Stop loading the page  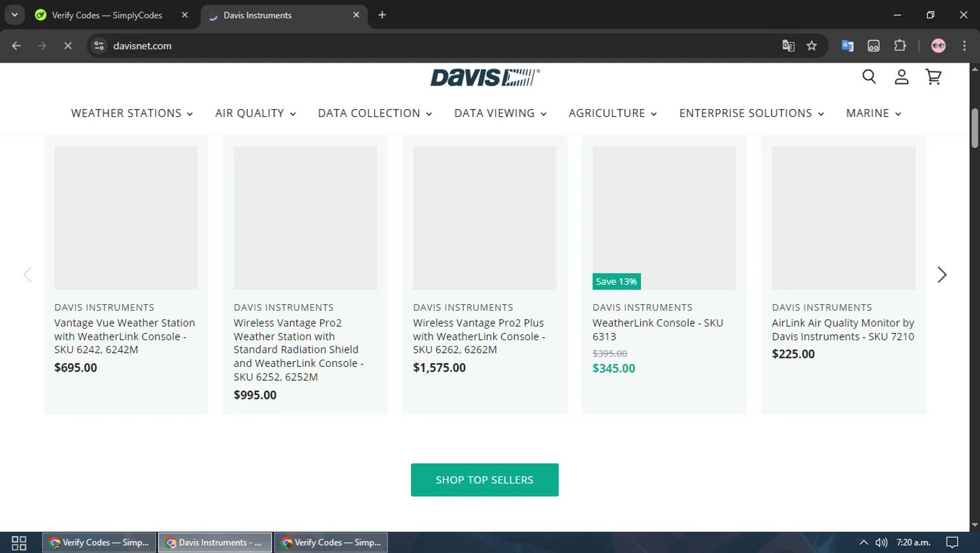67,46
